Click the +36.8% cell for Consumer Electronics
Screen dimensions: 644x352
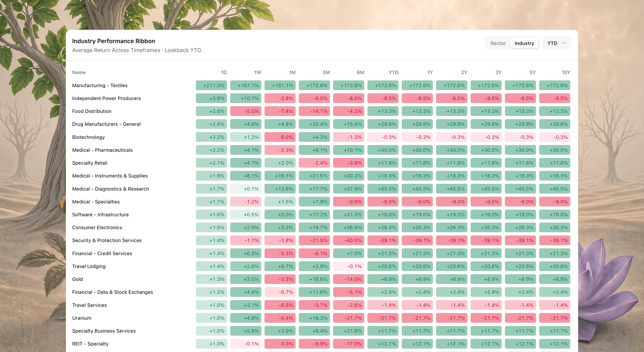tap(349, 227)
